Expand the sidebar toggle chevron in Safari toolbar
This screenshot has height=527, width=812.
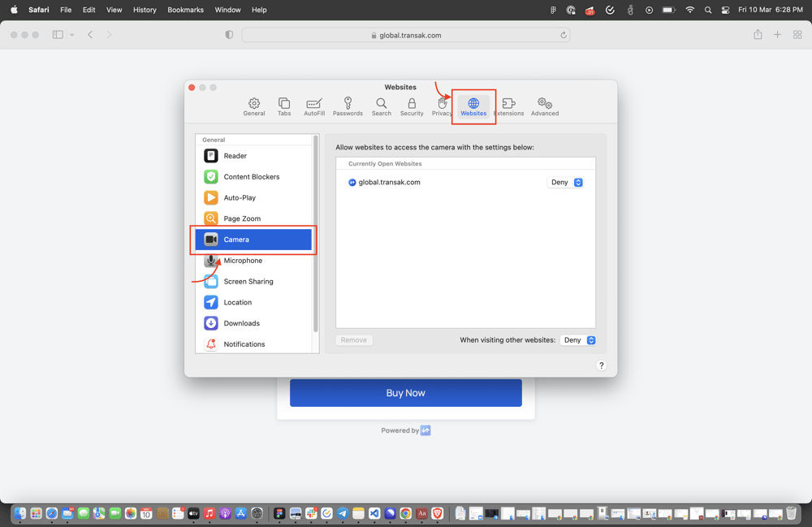[x=72, y=35]
